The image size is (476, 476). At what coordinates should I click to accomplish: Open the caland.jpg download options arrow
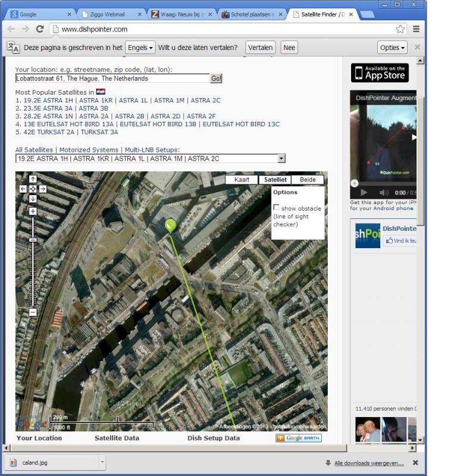pyautogui.click(x=102, y=462)
